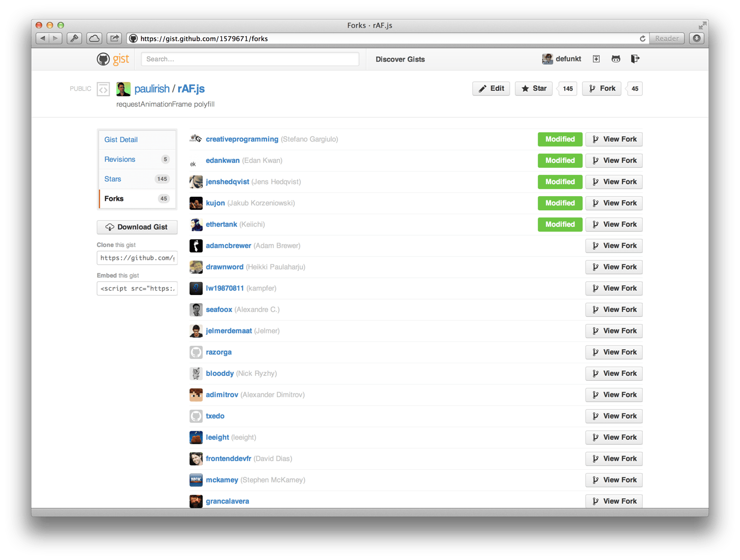This screenshot has height=560, width=740.
Task: Open the GitHub octocat icon link
Action: coord(615,59)
